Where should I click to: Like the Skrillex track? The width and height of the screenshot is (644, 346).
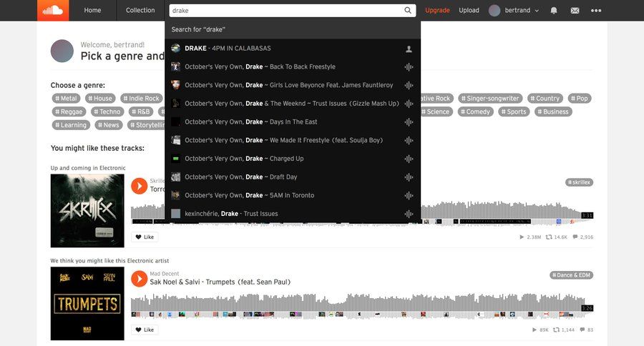(x=145, y=237)
